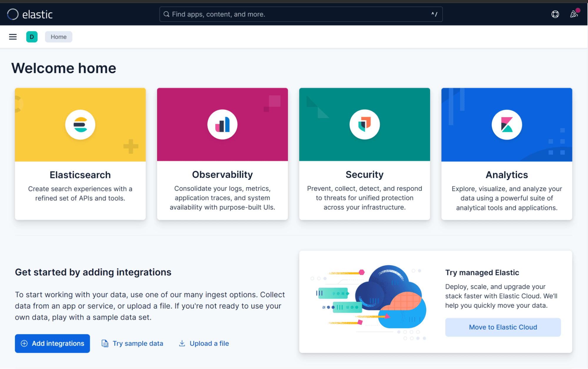The width and height of the screenshot is (588, 369).
Task: Select the teal 'D' space avatar
Action: [32, 37]
